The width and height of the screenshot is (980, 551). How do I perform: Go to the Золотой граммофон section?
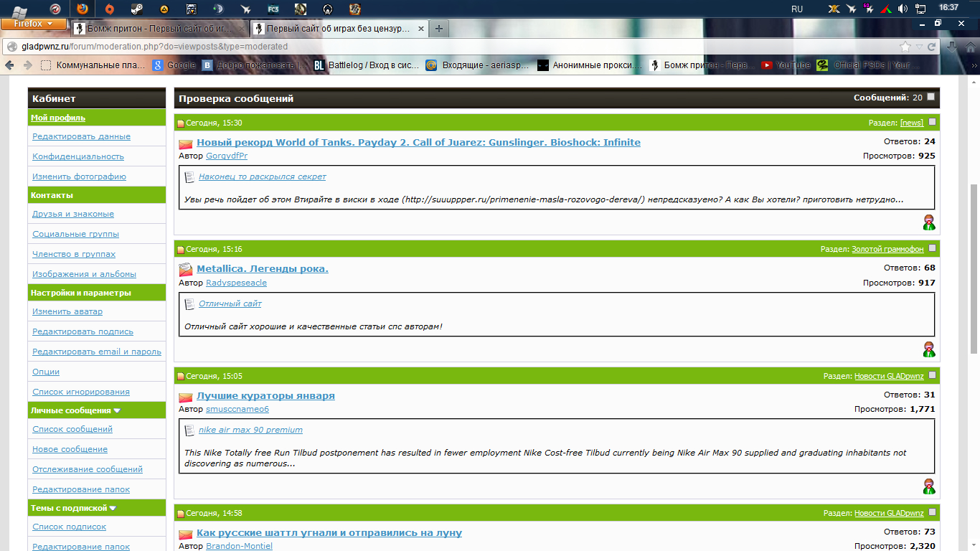click(x=887, y=249)
